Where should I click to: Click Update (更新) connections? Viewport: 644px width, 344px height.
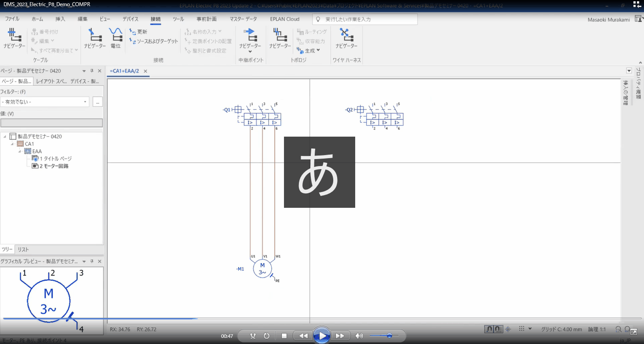[138, 32]
